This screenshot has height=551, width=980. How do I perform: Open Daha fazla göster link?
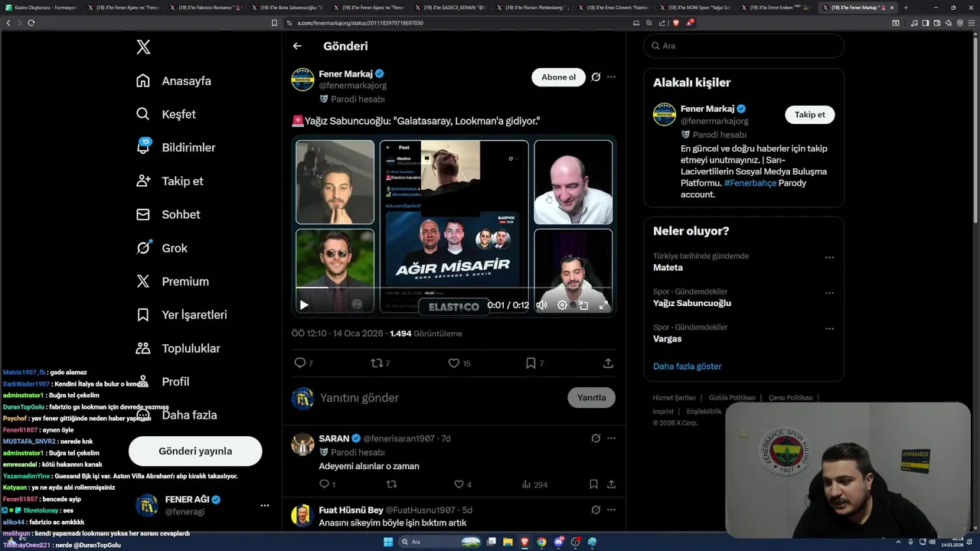pyautogui.click(x=688, y=367)
